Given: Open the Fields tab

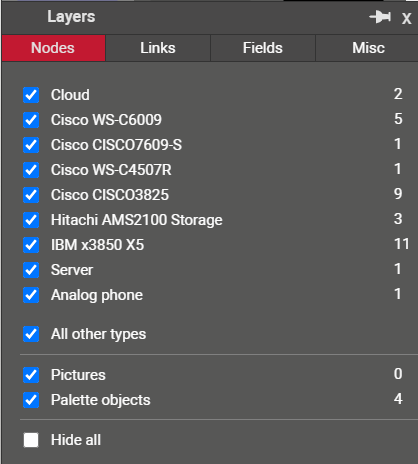Looking at the screenshot, I should click(x=263, y=48).
